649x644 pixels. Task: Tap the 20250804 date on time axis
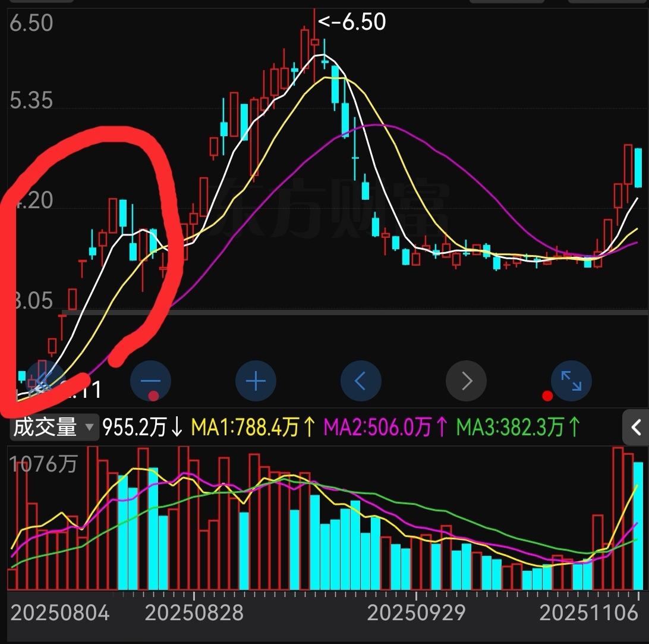point(60,613)
